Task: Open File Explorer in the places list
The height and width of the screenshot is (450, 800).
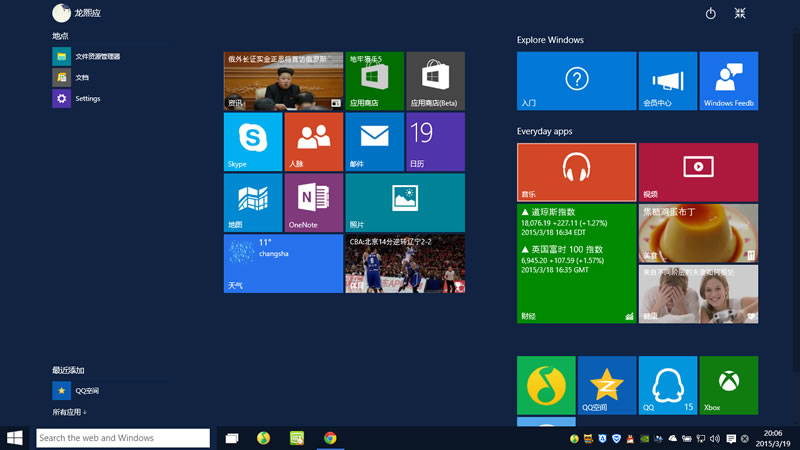Action: tap(95, 56)
